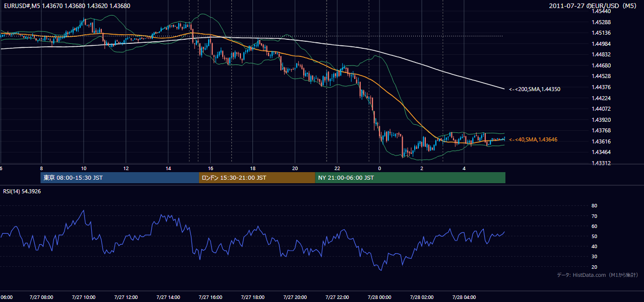Click the 7/27 20:00 date label

(x=295, y=297)
